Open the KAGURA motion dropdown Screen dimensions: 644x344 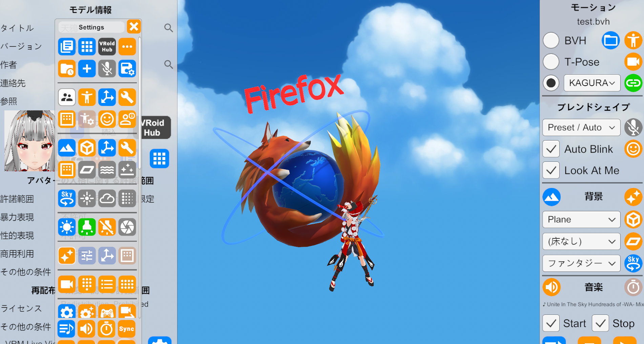592,83
